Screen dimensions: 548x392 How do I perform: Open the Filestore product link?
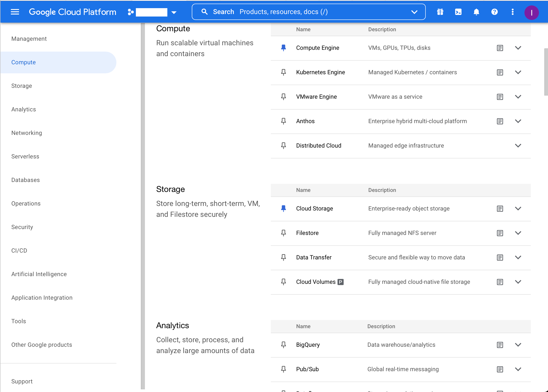coord(307,233)
